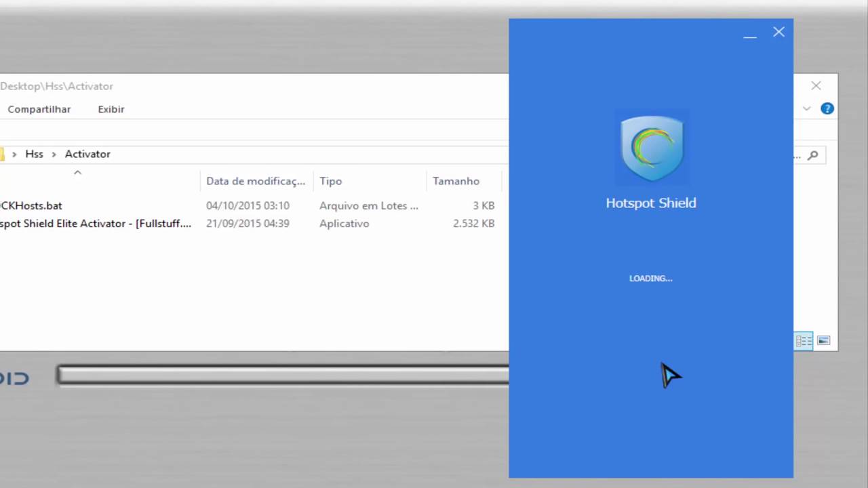Select the CKHosts.bat file
The image size is (868, 488).
tap(31, 205)
